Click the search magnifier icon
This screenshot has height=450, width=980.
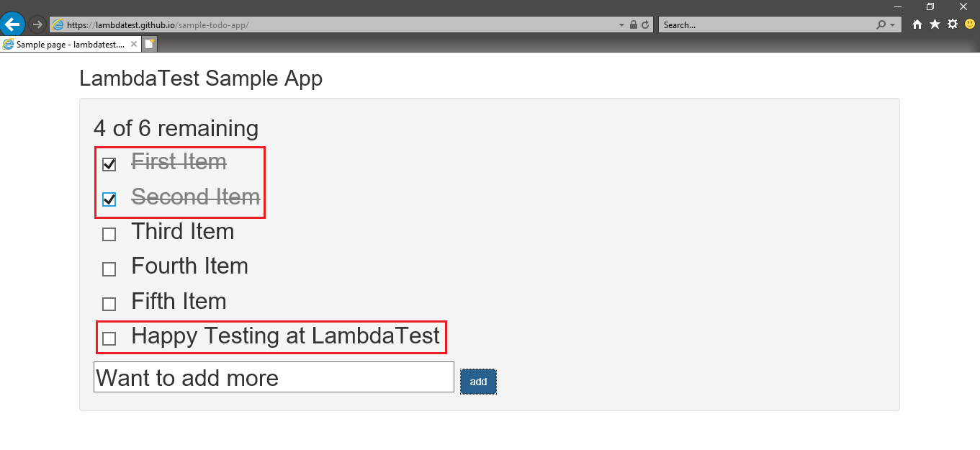(881, 24)
